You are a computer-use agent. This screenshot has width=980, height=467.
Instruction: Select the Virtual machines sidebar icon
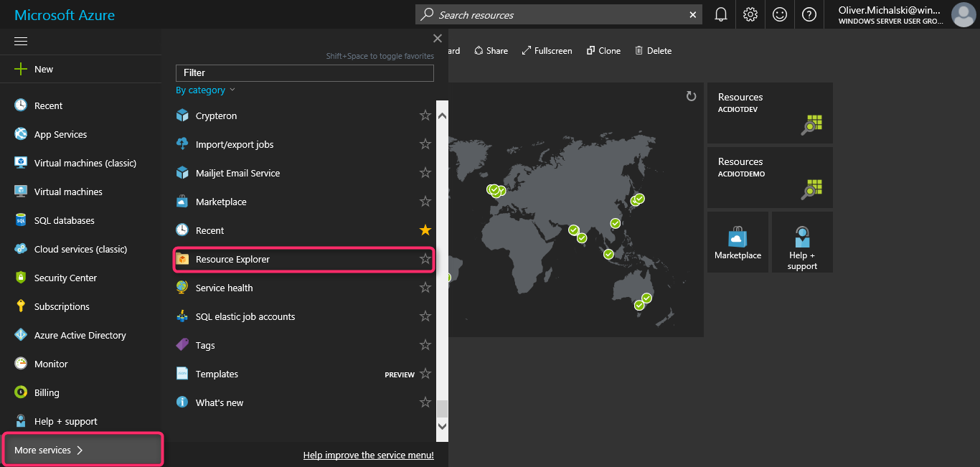click(x=21, y=192)
